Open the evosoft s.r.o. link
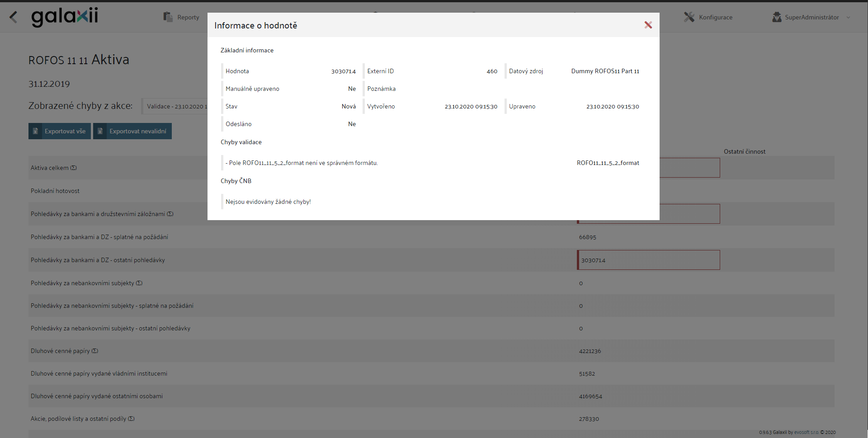The width and height of the screenshot is (868, 438). (x=806, y=433)
